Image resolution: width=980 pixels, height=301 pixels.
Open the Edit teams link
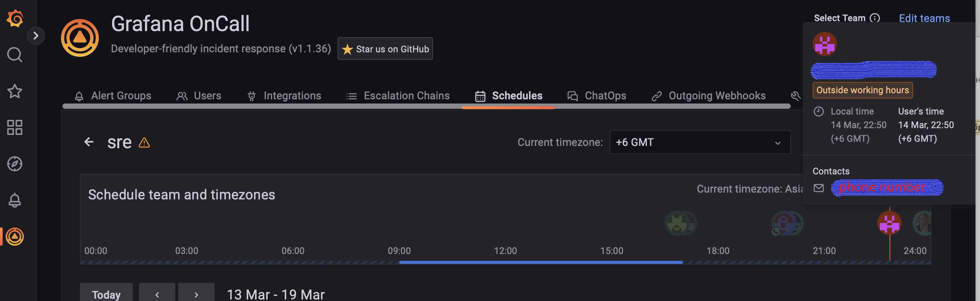924,18
